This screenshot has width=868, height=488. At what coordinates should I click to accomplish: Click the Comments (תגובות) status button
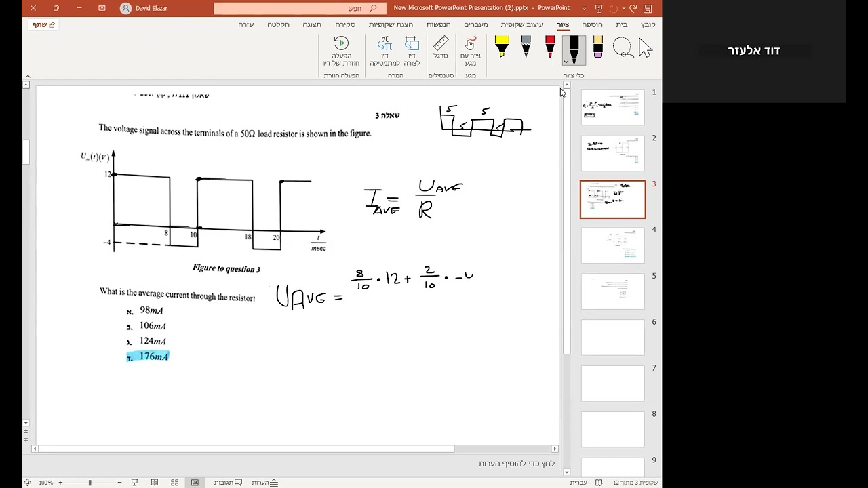[228, 483]
